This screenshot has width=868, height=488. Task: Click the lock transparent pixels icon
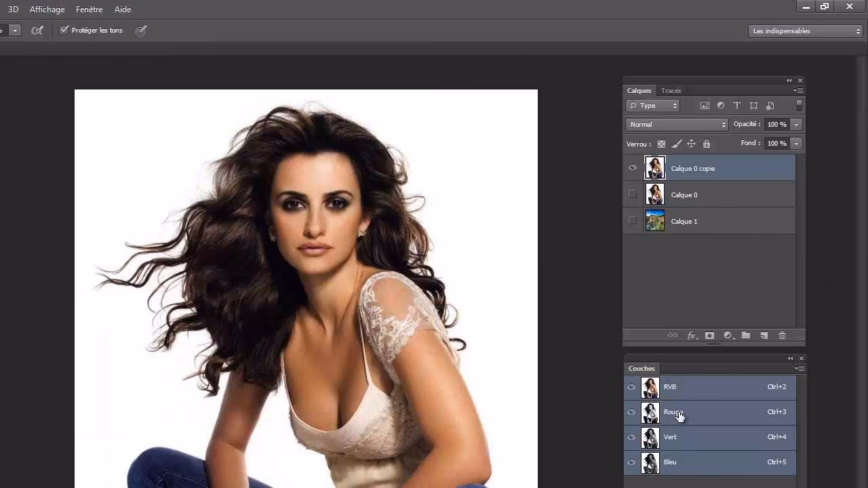tap(661, 144)
